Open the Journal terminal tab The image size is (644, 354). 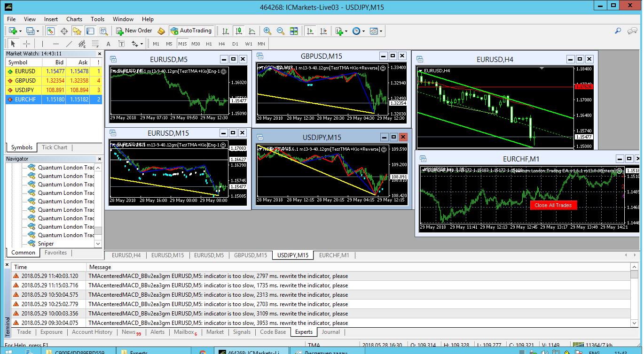(330, 332)
